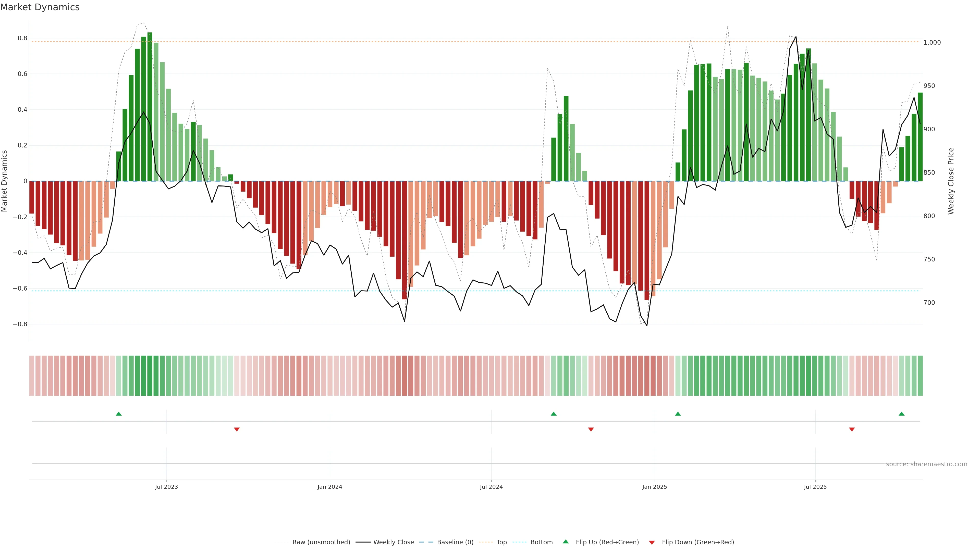Click the Flip Up triangle just after Jan 2025
This screenshot has height=551, width=980.
pyautogui.click(x=678, y=414)
